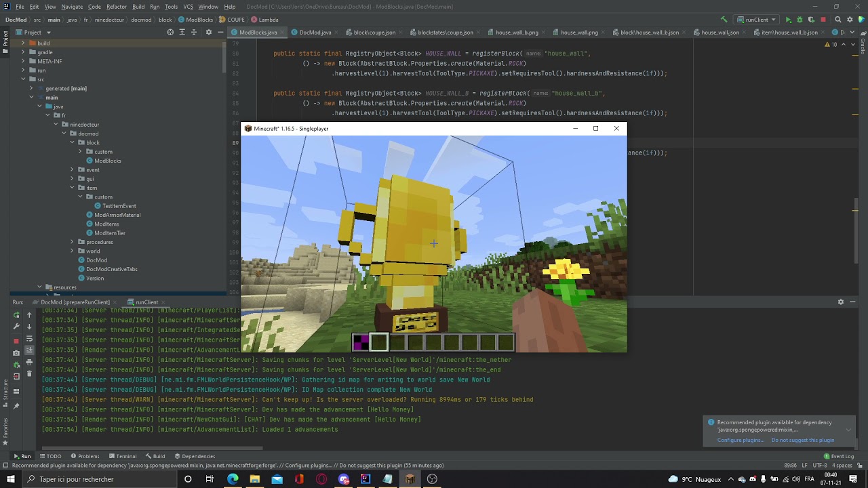Expand all icon in Project panel header
868x488 pixels.
[182, 32]
